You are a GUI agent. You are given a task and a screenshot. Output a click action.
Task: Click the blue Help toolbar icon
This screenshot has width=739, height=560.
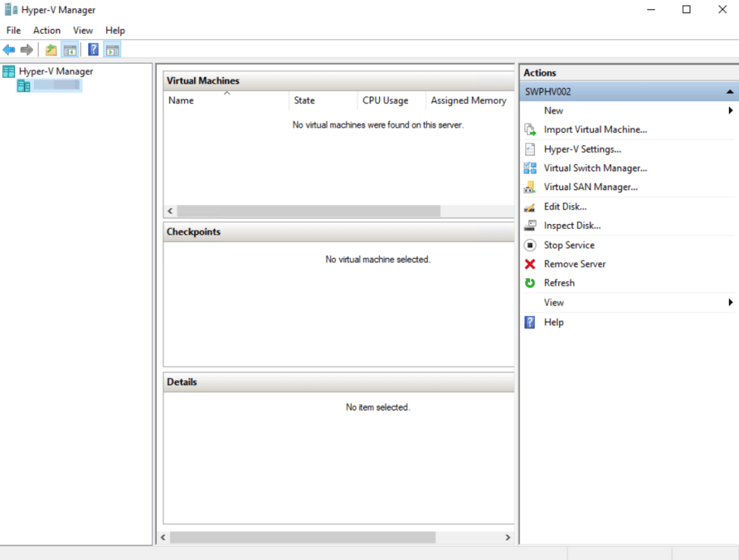click(93, 50)
